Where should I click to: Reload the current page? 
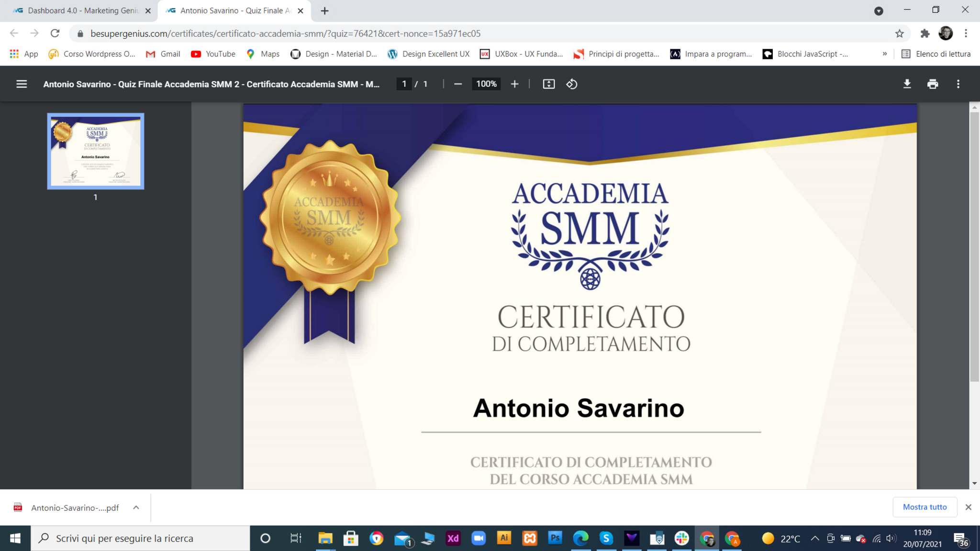(55, 33)
